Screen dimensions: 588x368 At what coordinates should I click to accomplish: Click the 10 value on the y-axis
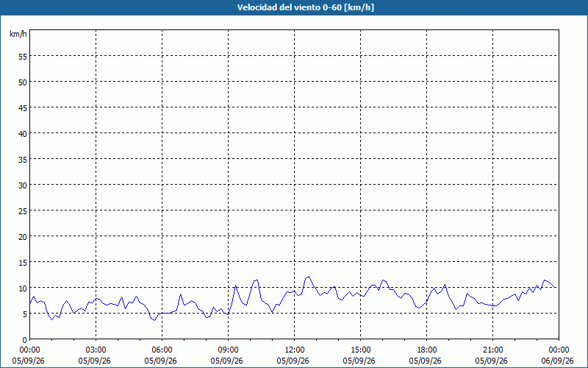[23, 289]
